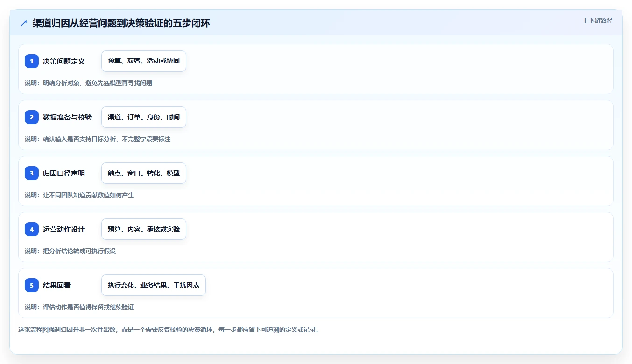
Task: Click the step number 1 badge
Action: pyautogui.click(x=32, y=61)
